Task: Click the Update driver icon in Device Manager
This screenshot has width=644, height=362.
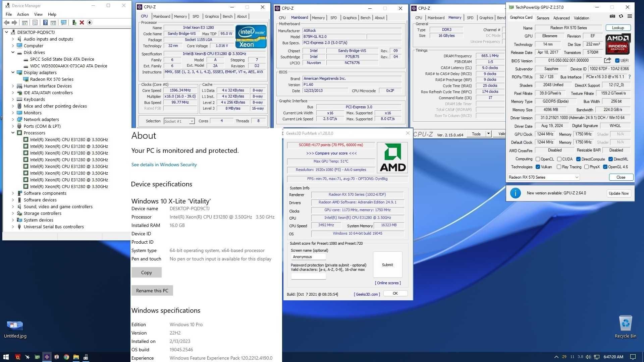Action: click(x=74, y=22)
